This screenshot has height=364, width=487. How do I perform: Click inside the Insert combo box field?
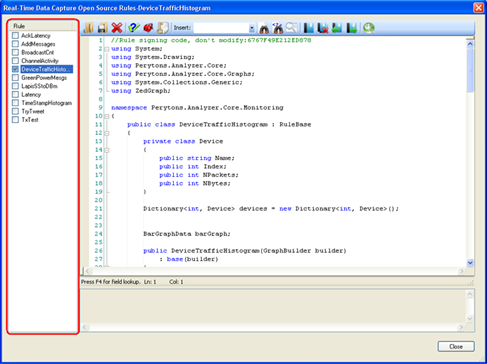(221, 28)
